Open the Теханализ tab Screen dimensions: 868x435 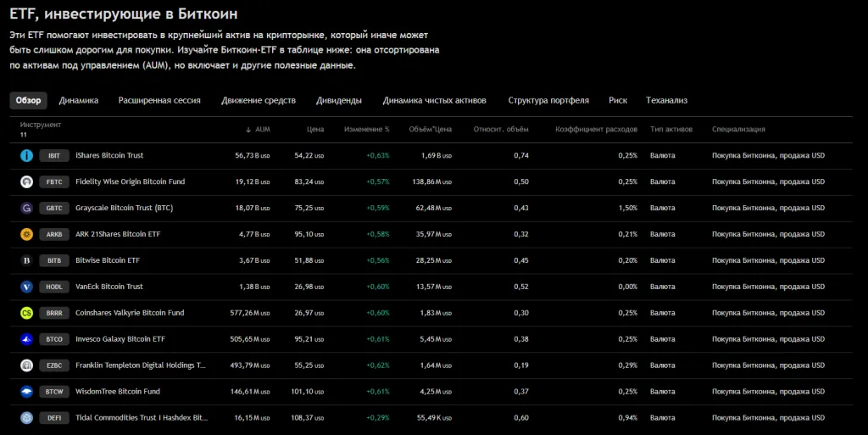[666, 100]
